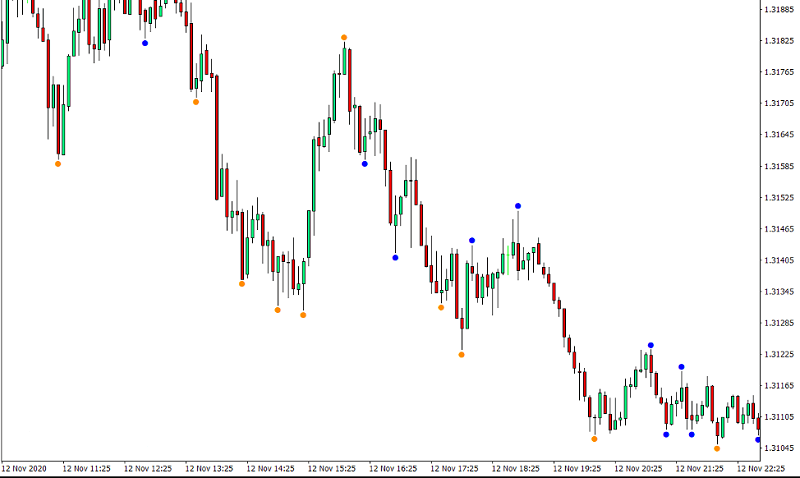Click price label 1.31705
The height and width of the screenshot is (478, 800).
click(779, 103)
